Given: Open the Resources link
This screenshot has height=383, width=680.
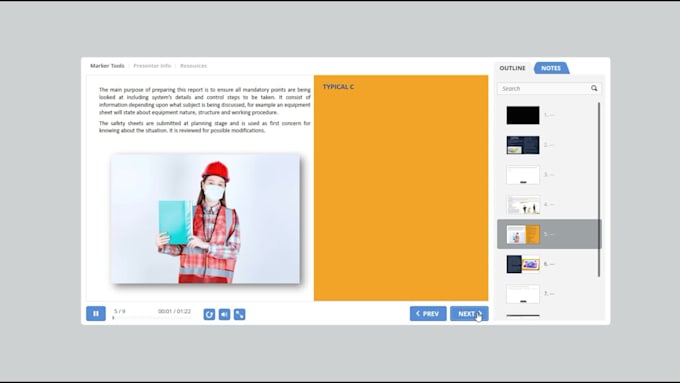Looking at the screenshot, I should pos(193,66).
